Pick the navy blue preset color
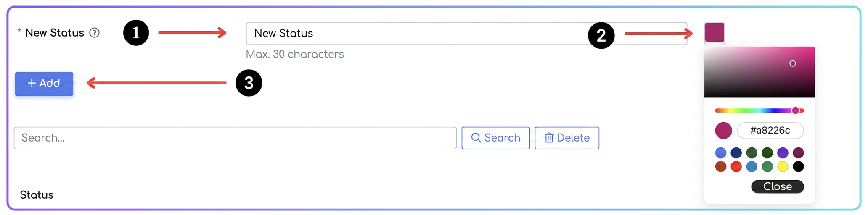 pos(736,152)
